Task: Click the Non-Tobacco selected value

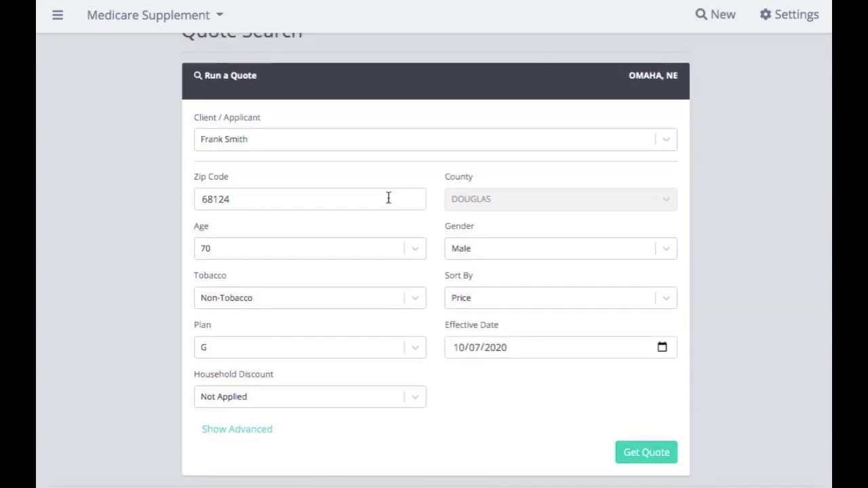Action: (226, 298)
